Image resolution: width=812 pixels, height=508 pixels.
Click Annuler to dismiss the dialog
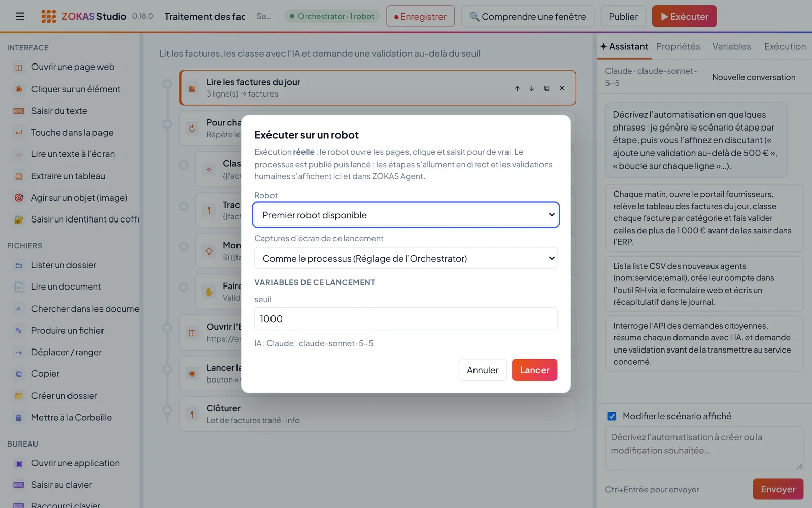(x=483, y=370)
